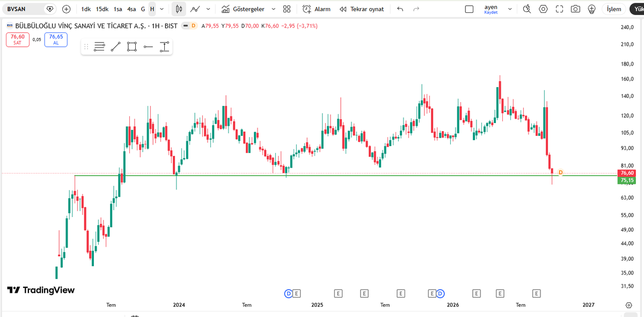Click the BVS logo in chart legend

click(x=9, y=26)
